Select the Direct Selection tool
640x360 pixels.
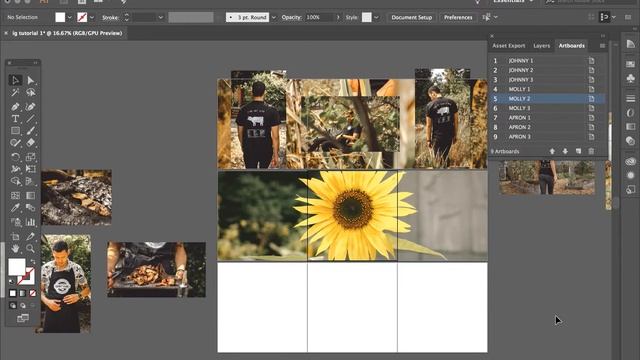[x=31, y=80]
